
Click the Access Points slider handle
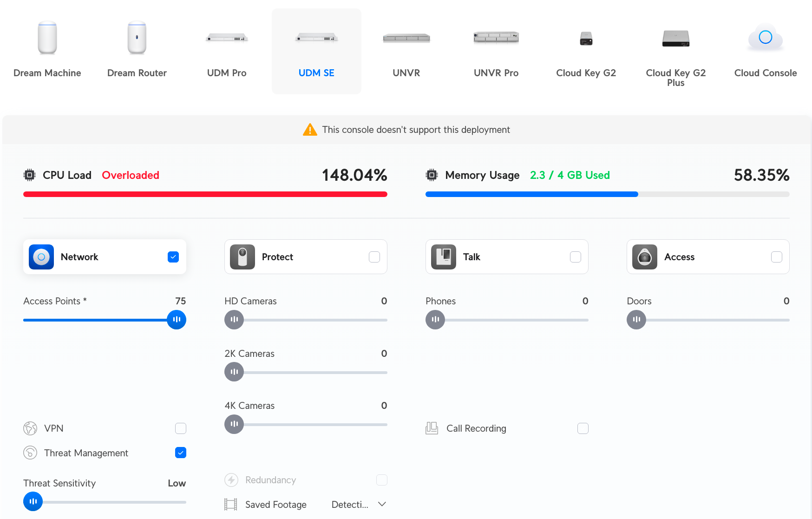click(x=177, y=320)
